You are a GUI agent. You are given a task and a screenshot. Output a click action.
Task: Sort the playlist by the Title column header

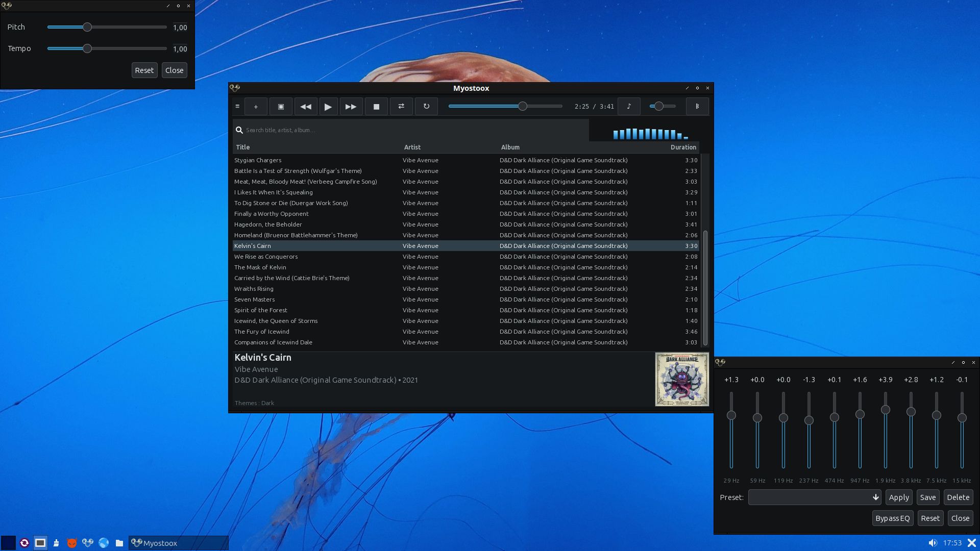316,147
